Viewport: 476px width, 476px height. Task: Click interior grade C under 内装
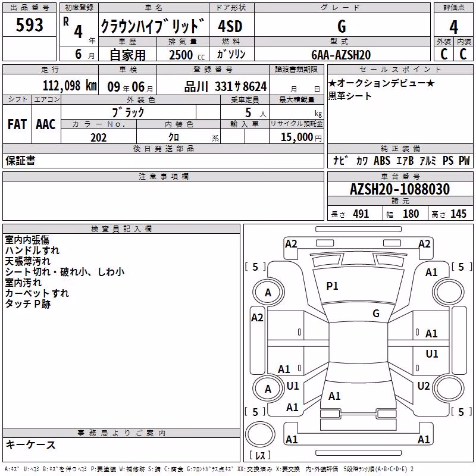tap(464, 54)
